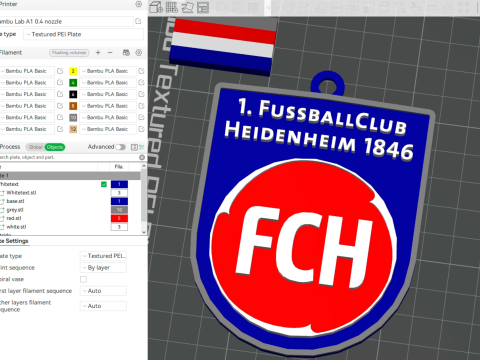This screenshot has width=480, height=360.
Task: Remove last filament with minus icon
Action: coord(110,53)
